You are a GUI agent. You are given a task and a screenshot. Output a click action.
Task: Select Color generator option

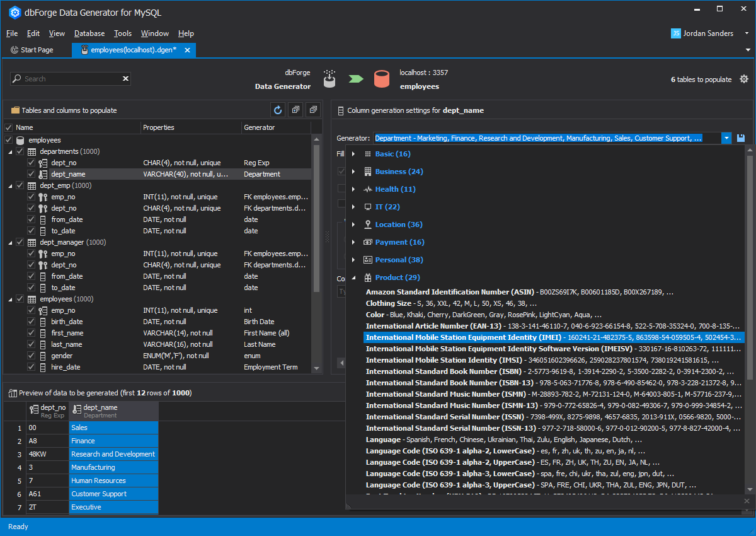click(x=484, y=315)
